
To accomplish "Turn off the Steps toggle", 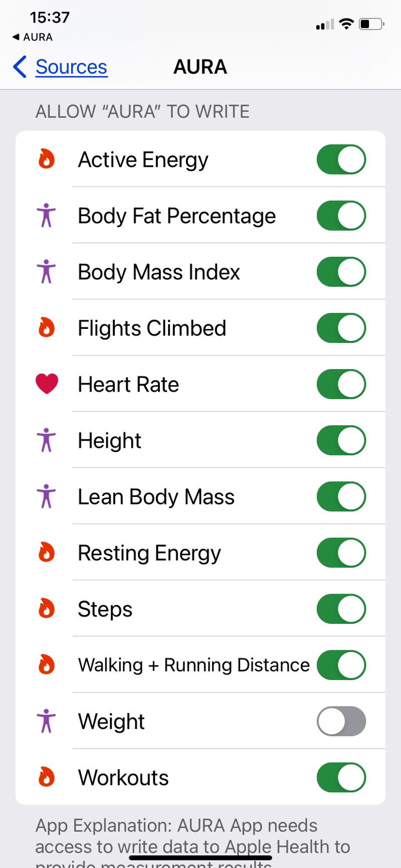I will point(341,609).
